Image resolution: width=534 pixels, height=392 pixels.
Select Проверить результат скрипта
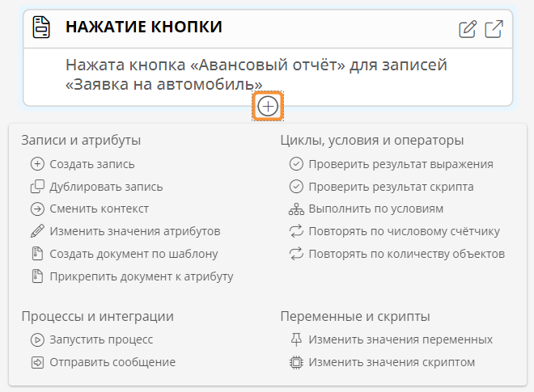pos(391,187)
